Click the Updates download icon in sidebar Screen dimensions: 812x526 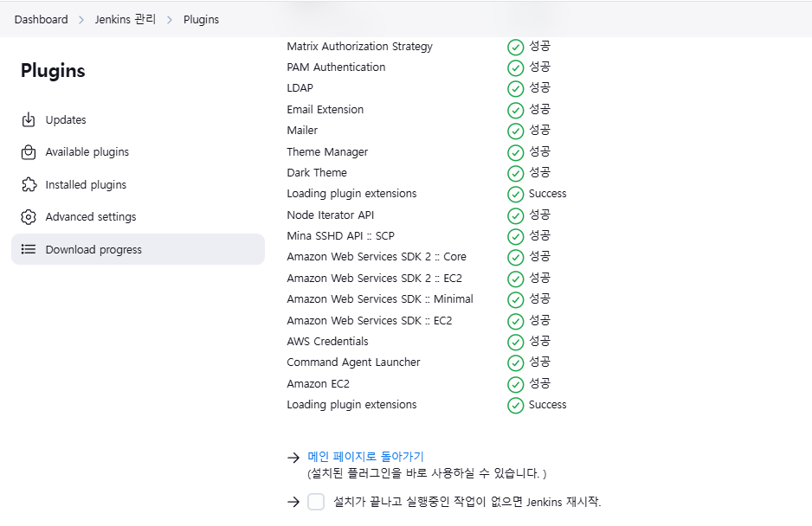click(x=29, y=119)
